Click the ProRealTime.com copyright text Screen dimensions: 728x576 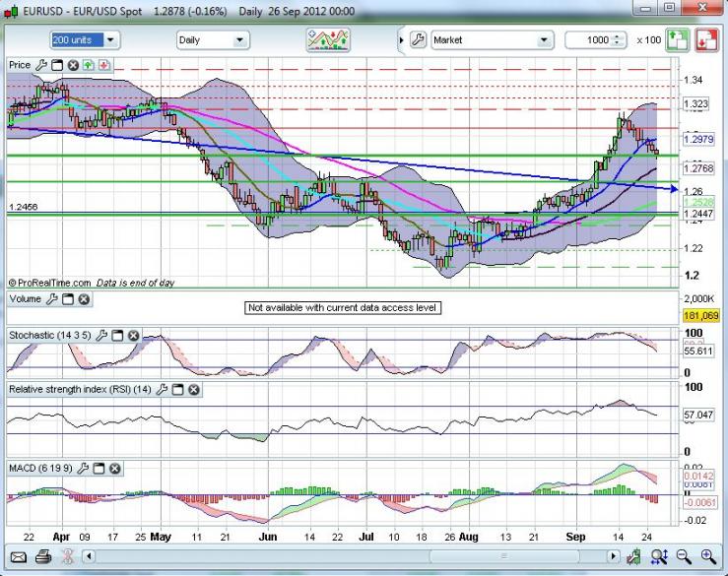coord(49,283)
